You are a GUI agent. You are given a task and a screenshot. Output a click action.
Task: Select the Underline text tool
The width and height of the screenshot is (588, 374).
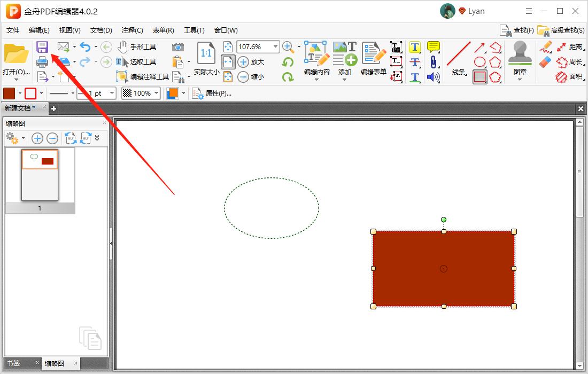[x=415, y=77]
